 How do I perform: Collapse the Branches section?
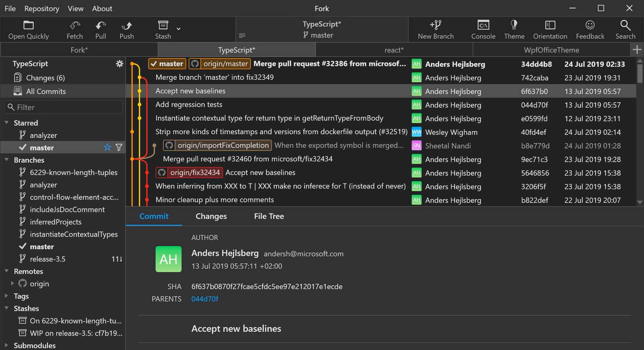point(6,160)
